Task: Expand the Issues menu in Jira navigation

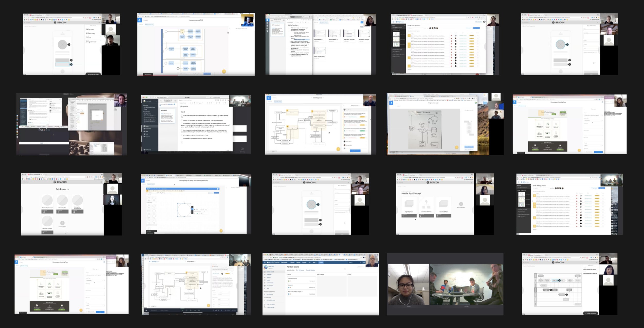Action: click(299, 262)
